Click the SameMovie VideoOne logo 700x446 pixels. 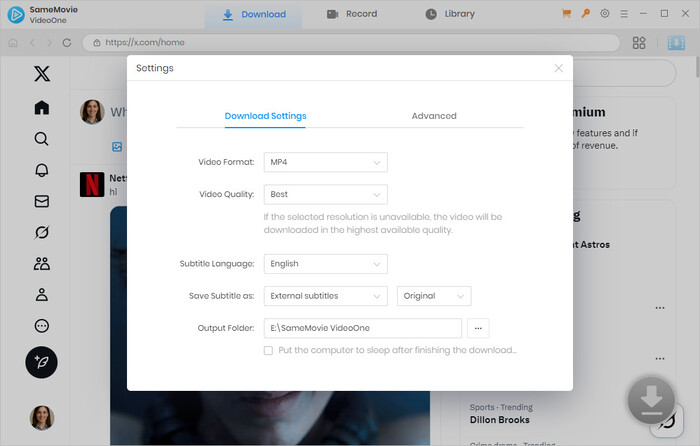(x=16, y=15)
